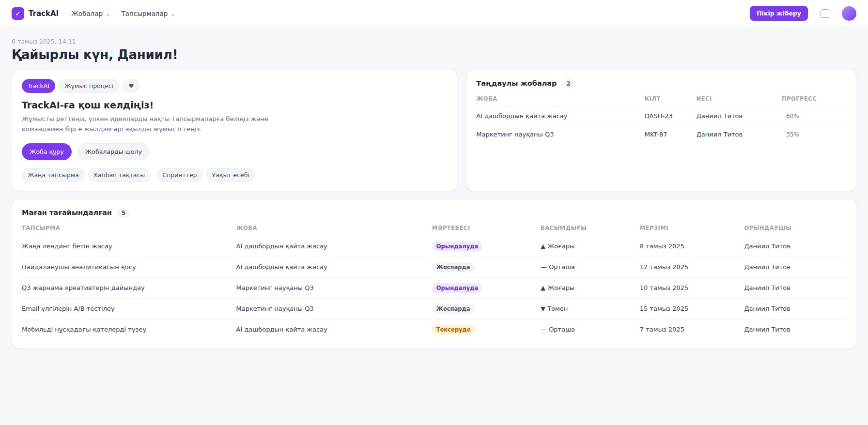Click the Маған тағайындалған count badge 5

(x=124, y=213)
